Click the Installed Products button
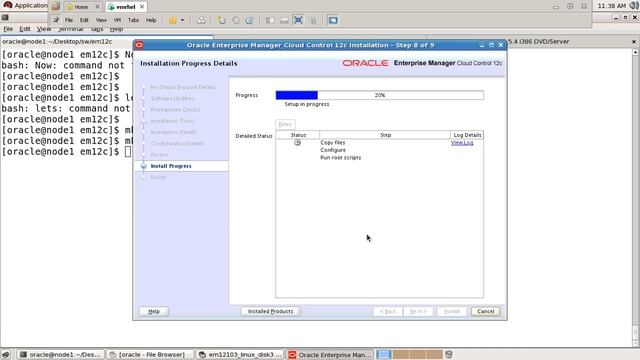 coord(271,311)
